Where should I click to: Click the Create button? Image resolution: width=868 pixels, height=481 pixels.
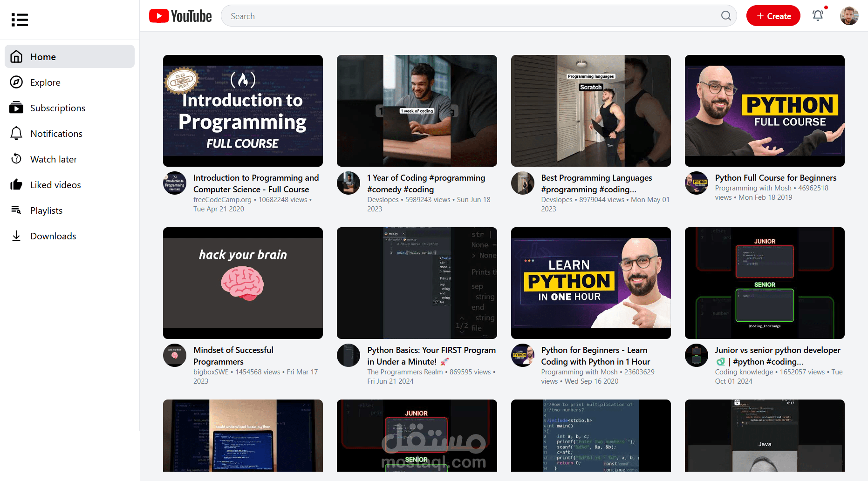point(773,16)
